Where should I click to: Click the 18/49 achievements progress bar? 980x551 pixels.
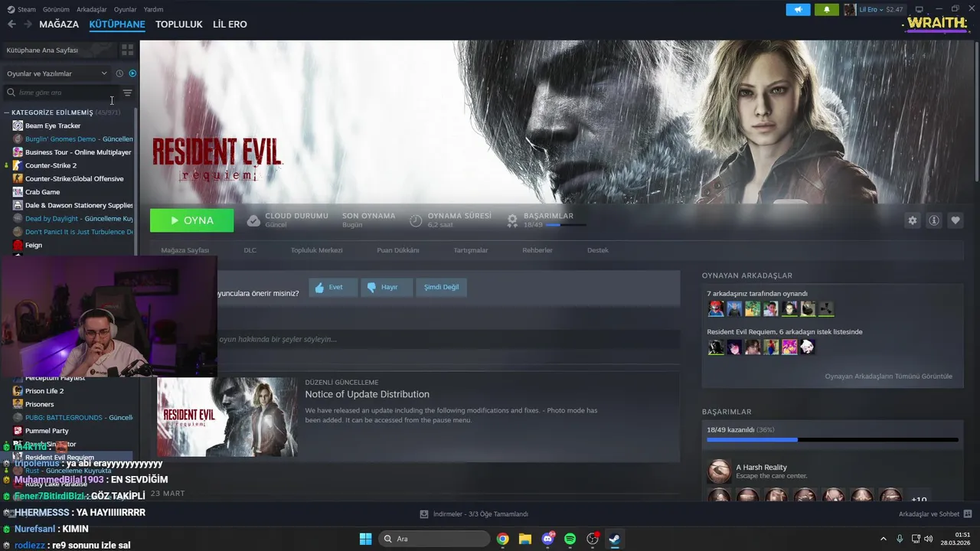[832, 440]
